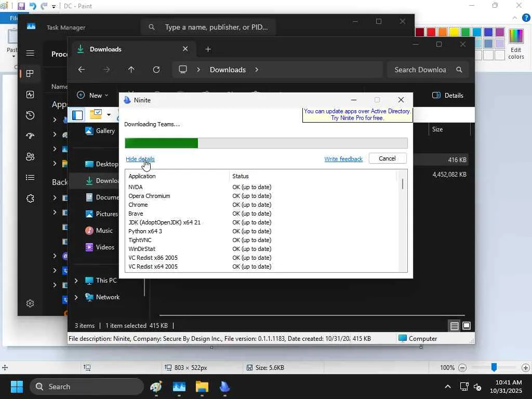Select the Opera Chromium row
This screenshot has width=532, height=399.
pyautogui.click(x=261, y=196)
